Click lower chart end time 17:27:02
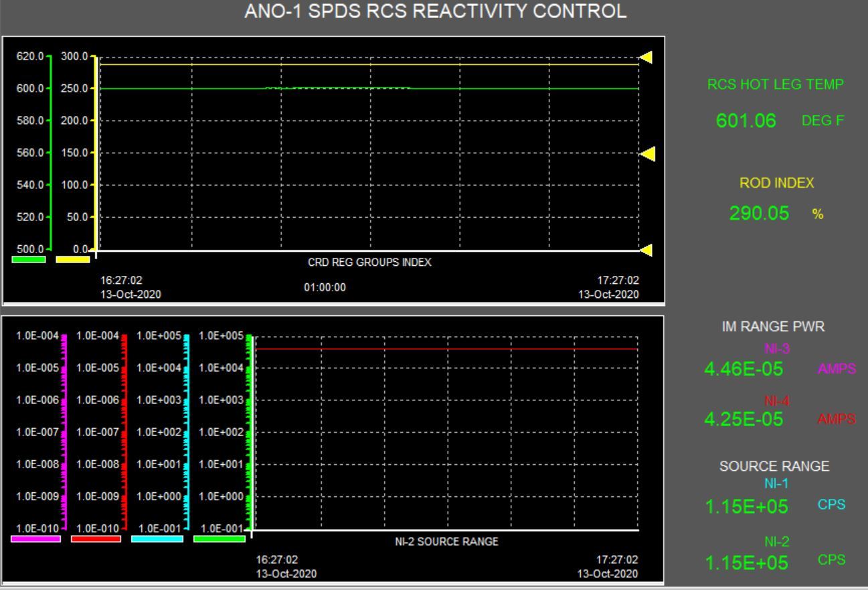 [617, 559]
